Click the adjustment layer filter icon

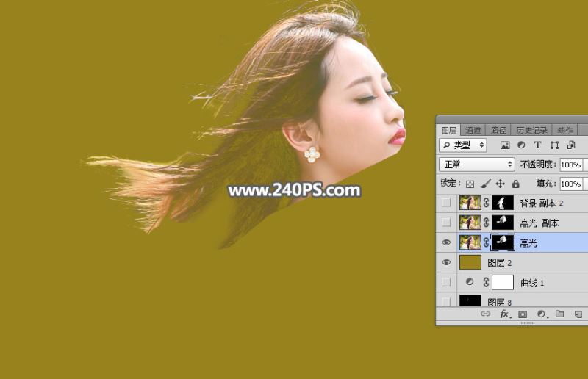[x=521, y=145]
